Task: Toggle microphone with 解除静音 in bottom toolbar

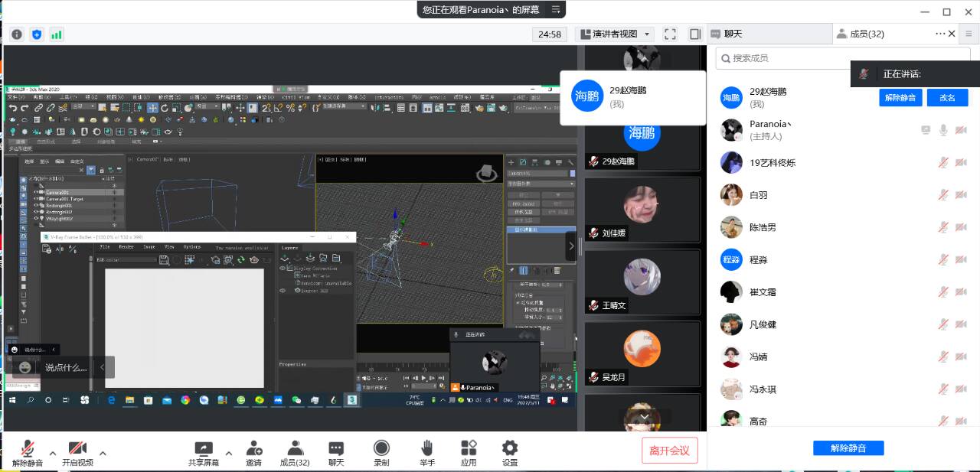Action: click(28, 453)
